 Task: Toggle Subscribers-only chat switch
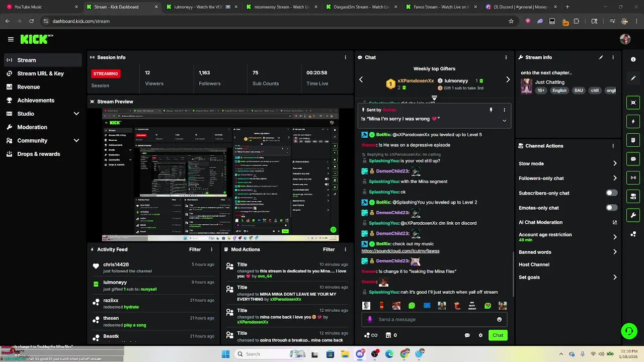tap(611, 193)
